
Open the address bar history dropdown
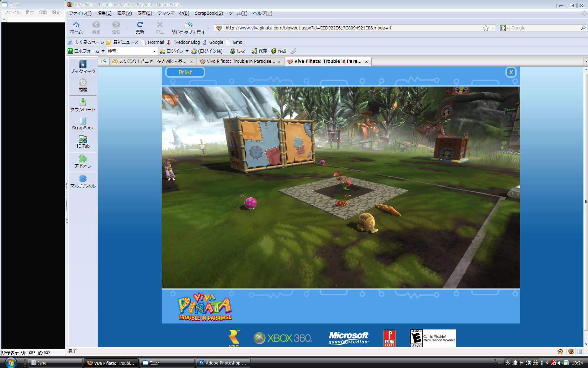[493, 28]
